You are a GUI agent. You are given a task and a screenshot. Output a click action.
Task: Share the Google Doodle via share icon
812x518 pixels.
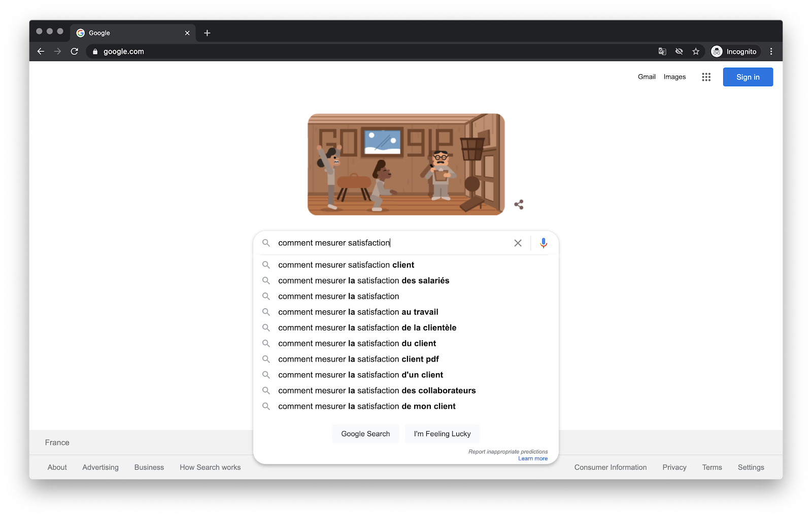519,205
